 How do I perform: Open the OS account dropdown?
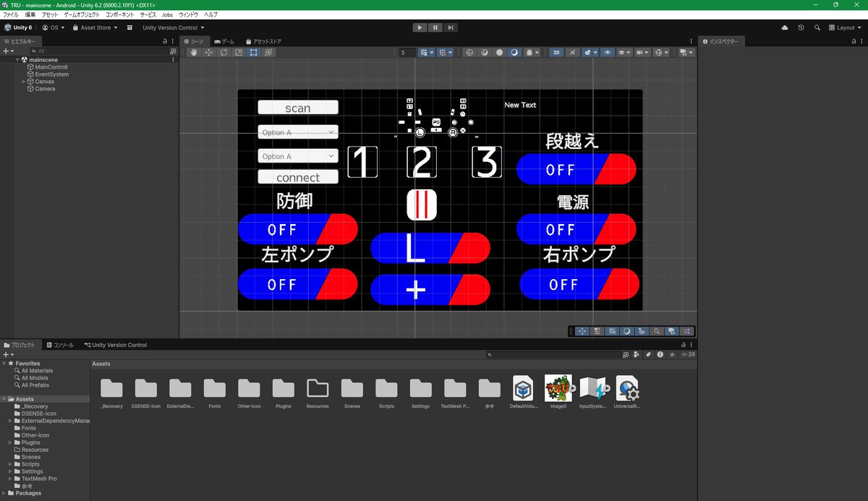coord(54,27)
